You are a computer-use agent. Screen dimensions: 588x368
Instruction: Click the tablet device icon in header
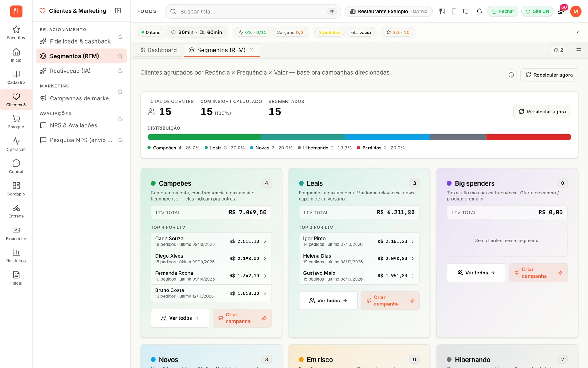[x=454, y=11]
